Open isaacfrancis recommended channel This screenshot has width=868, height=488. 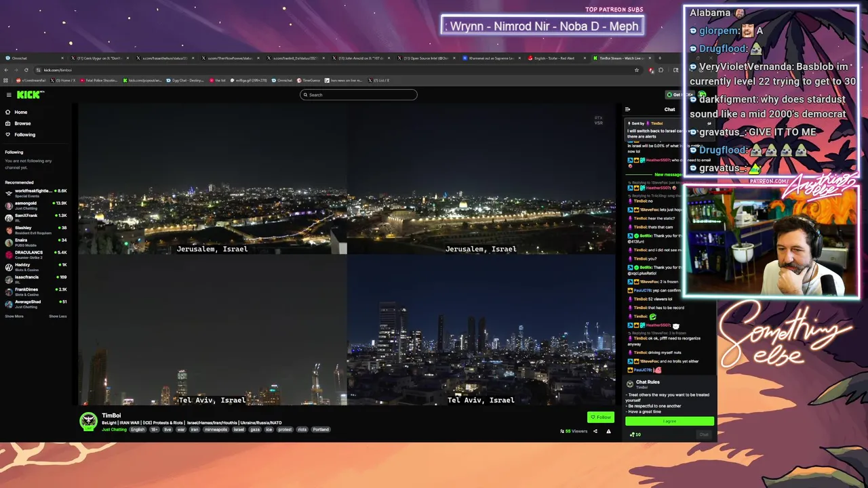pos(35,279)
